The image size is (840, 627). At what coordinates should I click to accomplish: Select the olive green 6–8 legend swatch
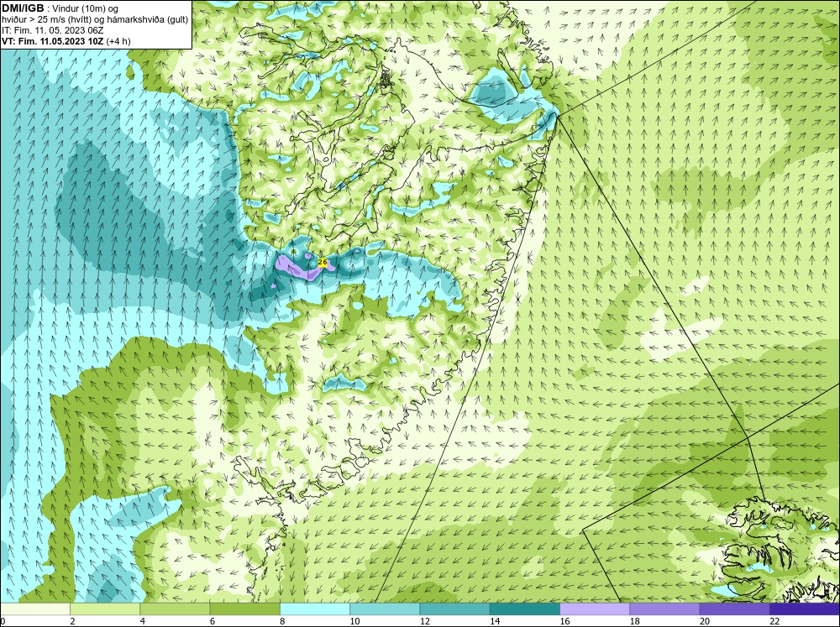(244, 609)
